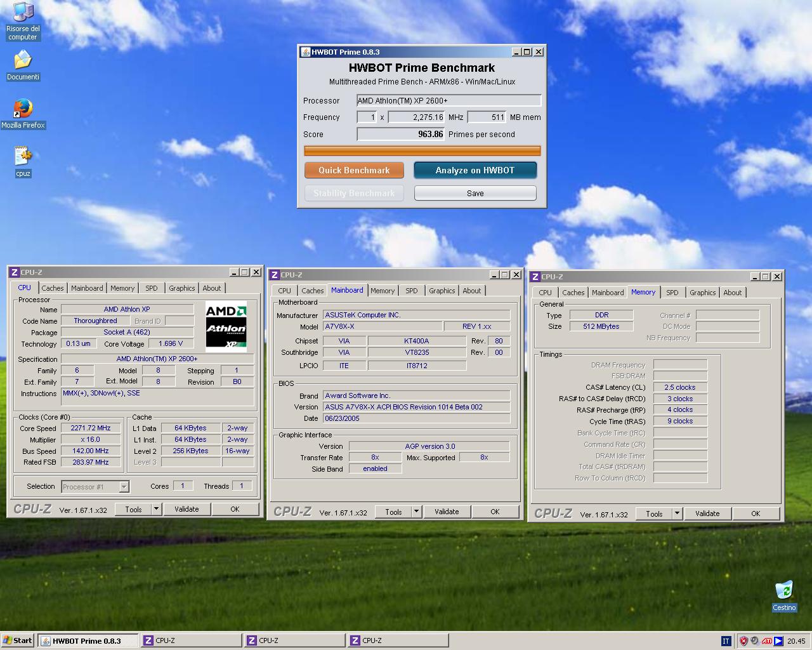This screenshot has height=650, width=812.
Task: Click the Save button in HWBOT Prime
Action: [475, 193]
